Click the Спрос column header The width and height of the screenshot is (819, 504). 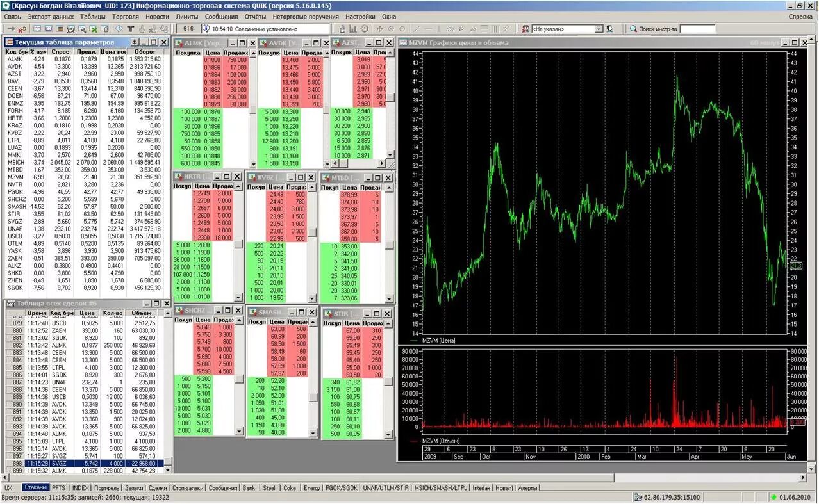click(x=61, y=51)
